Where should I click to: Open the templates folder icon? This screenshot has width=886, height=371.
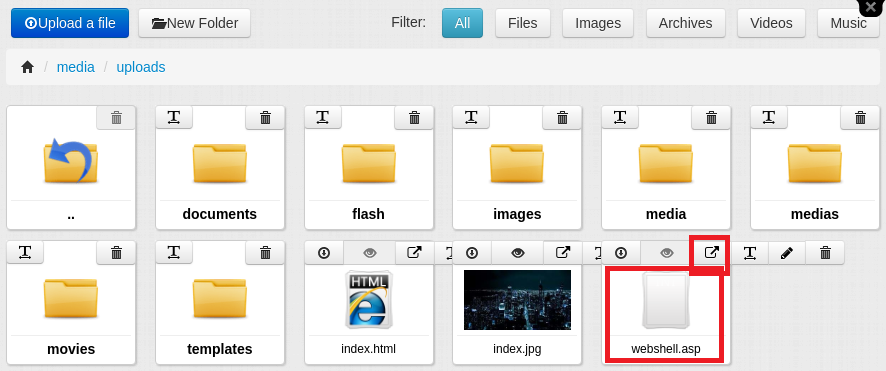[220, 298]
